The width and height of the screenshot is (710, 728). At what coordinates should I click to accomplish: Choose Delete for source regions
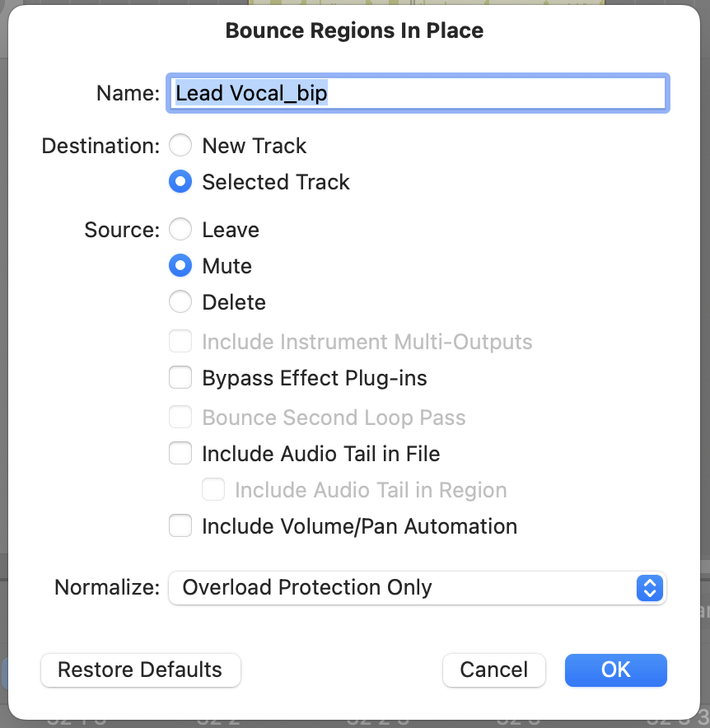180,302
